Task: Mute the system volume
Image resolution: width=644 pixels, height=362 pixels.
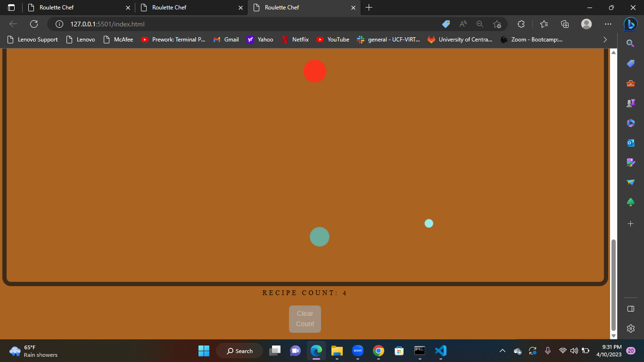Action: 574,351
